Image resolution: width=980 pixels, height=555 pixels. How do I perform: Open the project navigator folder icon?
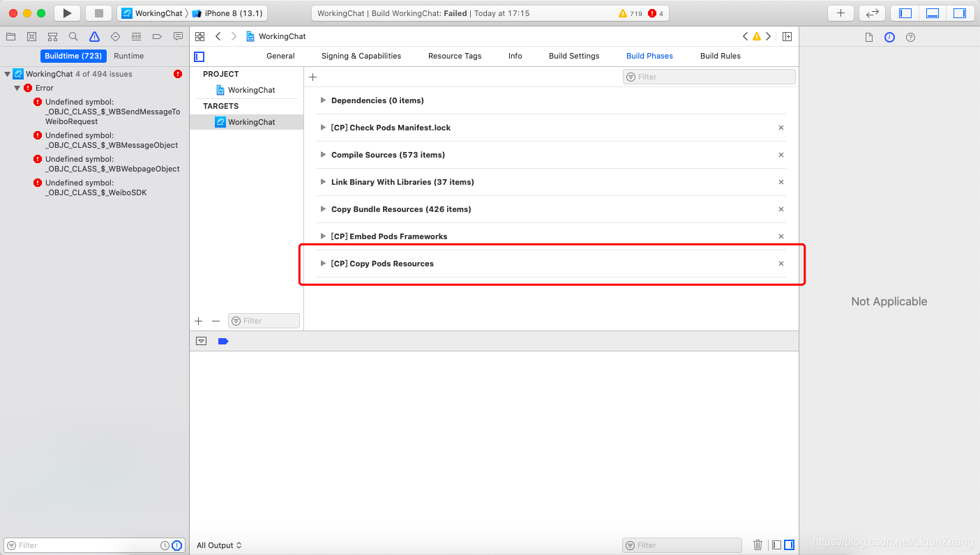pos(10,36)
